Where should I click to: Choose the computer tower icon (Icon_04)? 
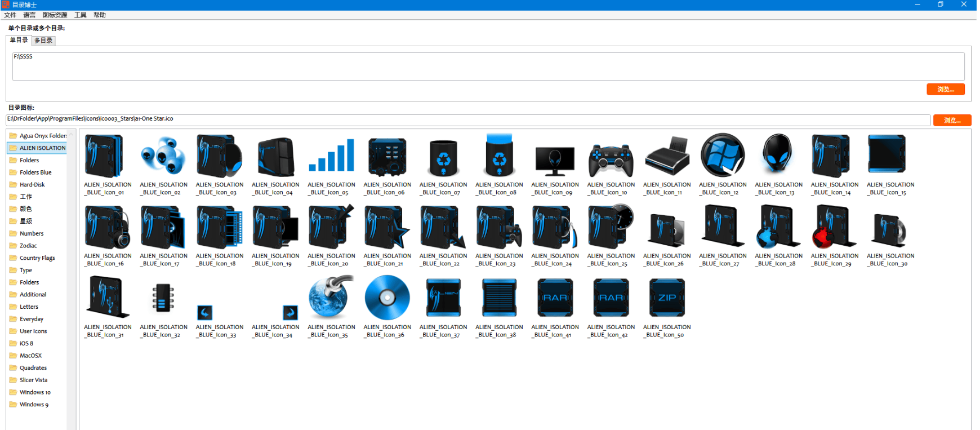(x=275, y=157)
